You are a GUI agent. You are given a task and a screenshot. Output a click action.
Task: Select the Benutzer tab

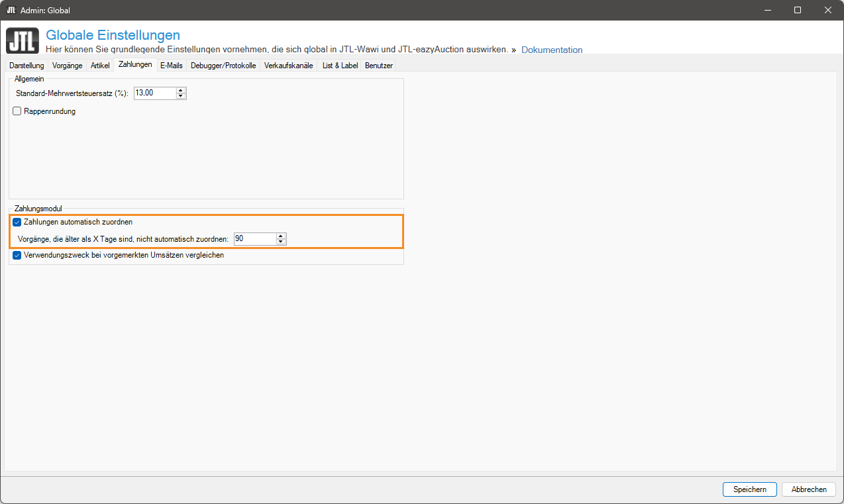379,66
